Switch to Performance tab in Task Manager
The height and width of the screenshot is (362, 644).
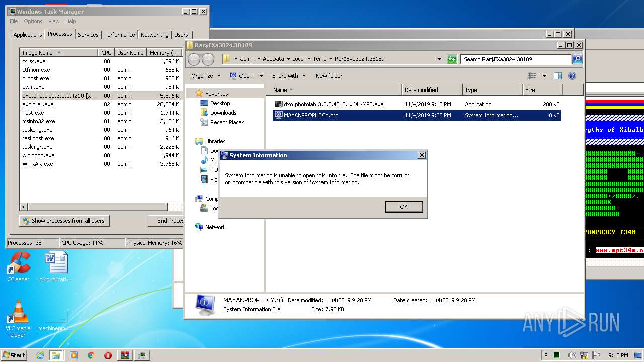[x=119, y=35]
